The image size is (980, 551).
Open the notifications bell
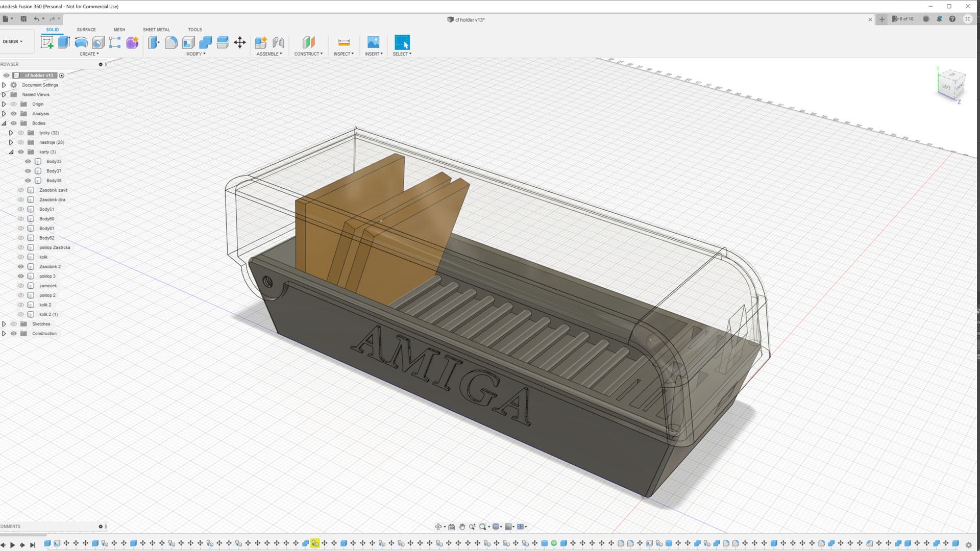point(939,19)
